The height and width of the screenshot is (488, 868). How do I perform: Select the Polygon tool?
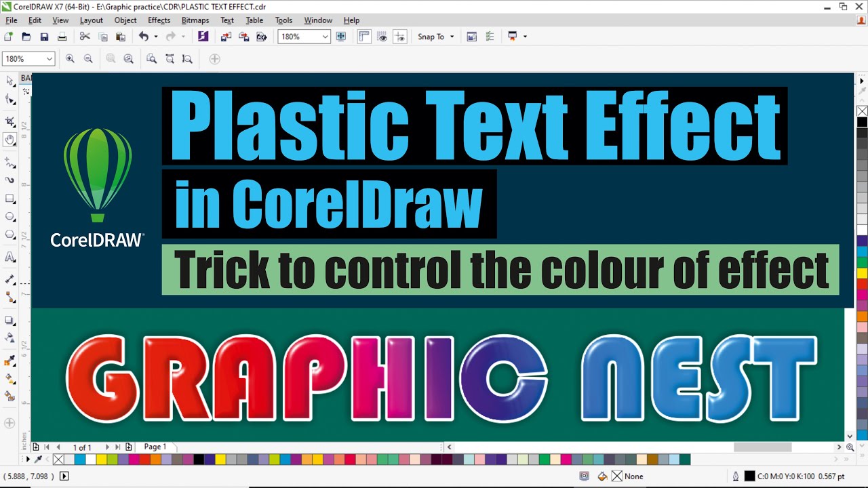click(10, 235)
